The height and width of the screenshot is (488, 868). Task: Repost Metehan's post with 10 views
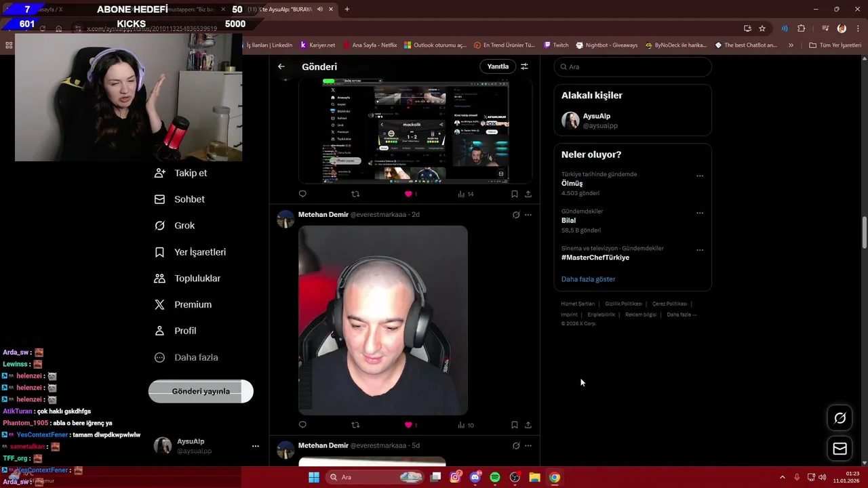[355, 425]
